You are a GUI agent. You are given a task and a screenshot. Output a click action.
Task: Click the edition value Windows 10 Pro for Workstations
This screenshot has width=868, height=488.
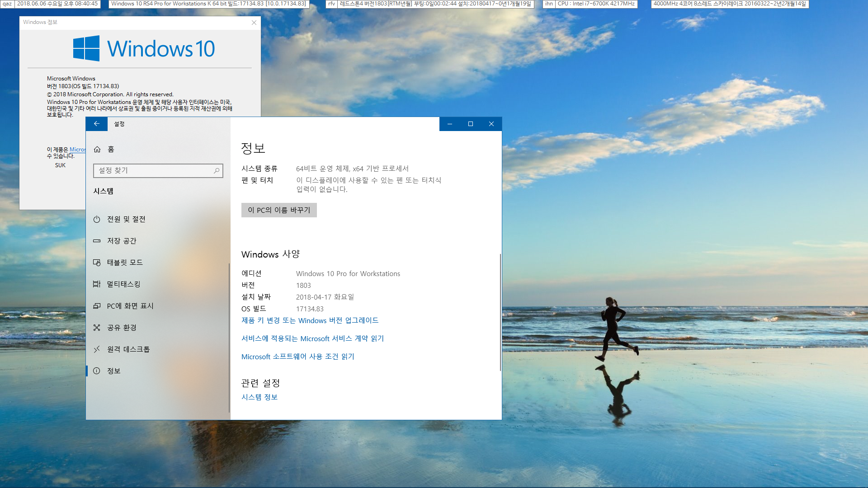point(348,274)
